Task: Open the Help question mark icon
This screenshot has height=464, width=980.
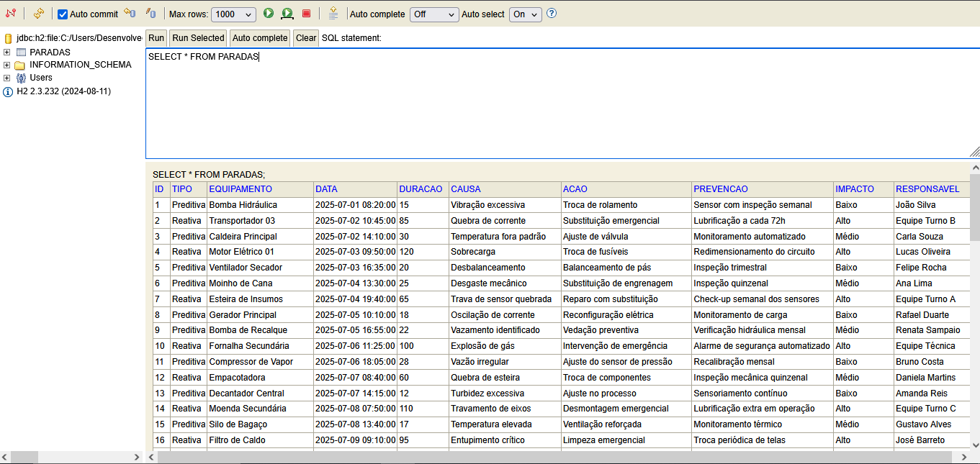Action: (x=552, y=14)
